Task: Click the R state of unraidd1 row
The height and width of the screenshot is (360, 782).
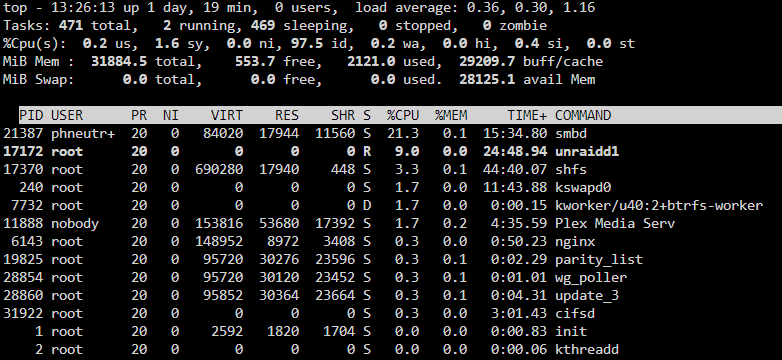Action: 367,152
